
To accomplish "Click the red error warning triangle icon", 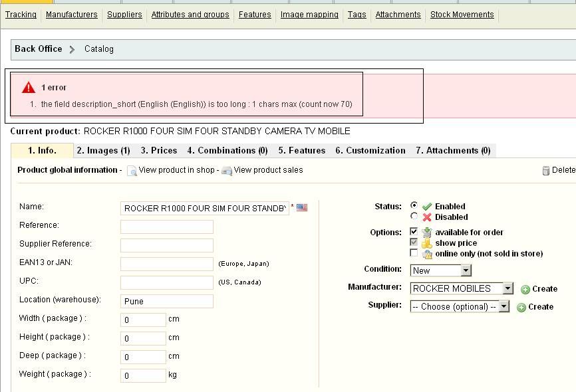I will [29, 88].
